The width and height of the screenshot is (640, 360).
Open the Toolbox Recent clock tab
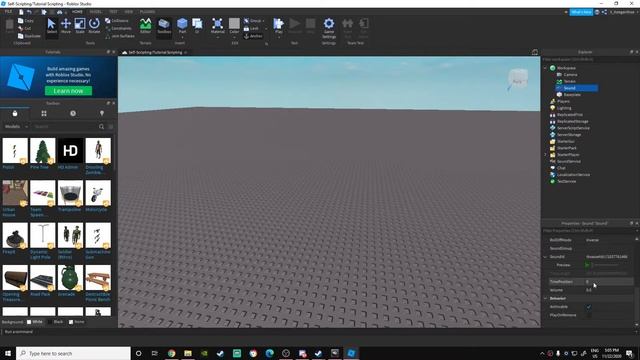73,113
